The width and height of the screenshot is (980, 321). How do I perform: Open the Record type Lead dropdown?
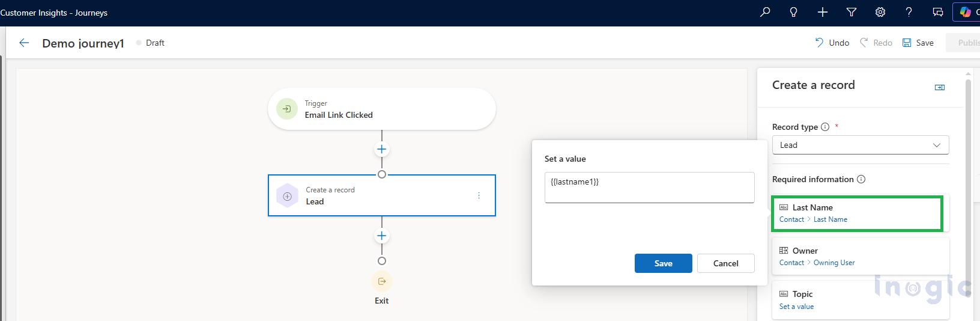[861, 145]
